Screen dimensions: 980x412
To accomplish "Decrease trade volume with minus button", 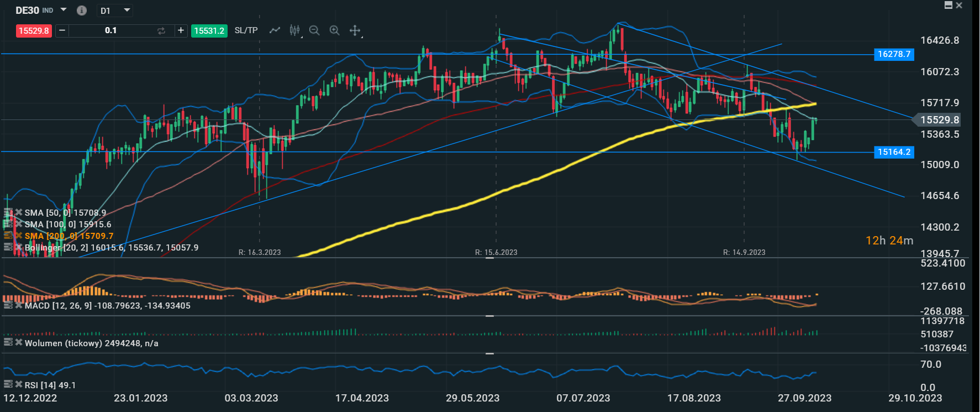I will coord(62,30).
